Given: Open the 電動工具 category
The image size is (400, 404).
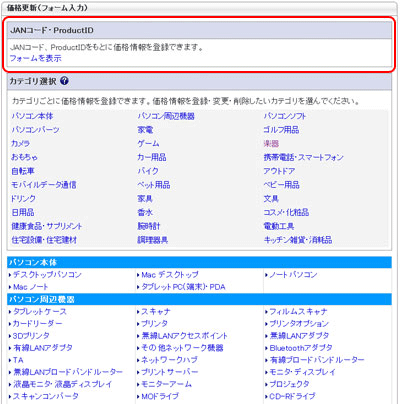Looking at the screenshot, I should pyautogui.click(x=279, y=226).
